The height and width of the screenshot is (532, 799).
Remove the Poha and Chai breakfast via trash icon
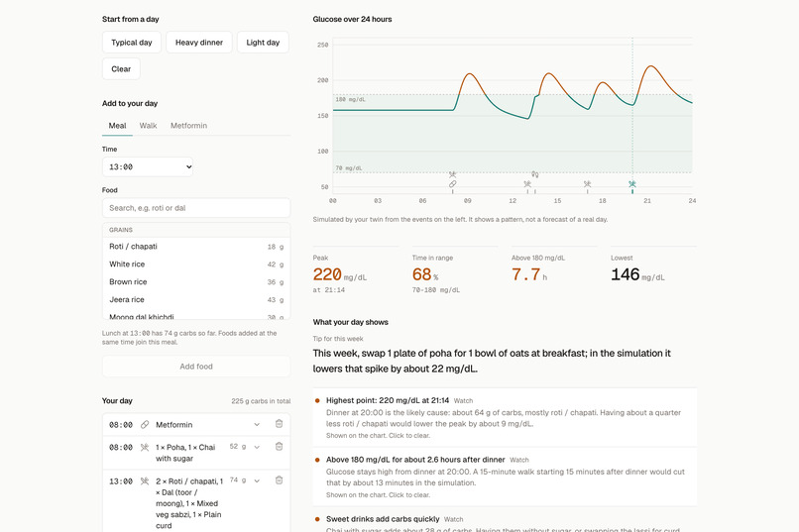(x=279, y=447)
